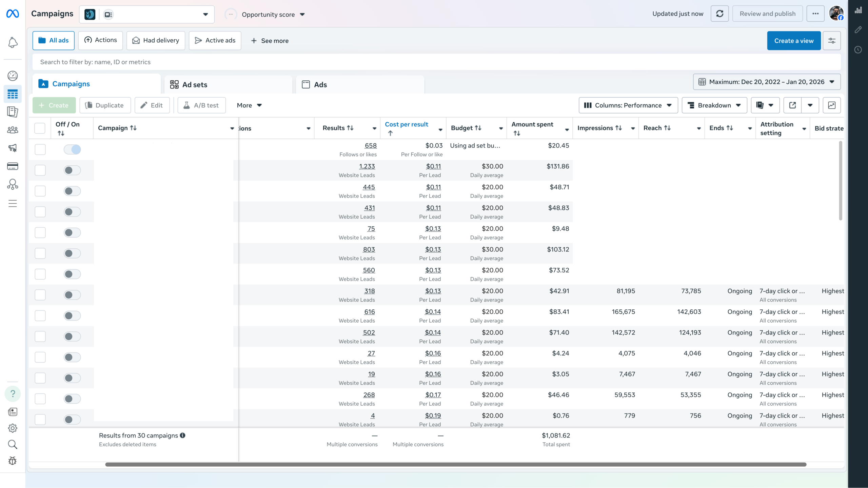Switch to the Ads tab
Viewport: 868px width, 488px height.
tap(320, 85)
